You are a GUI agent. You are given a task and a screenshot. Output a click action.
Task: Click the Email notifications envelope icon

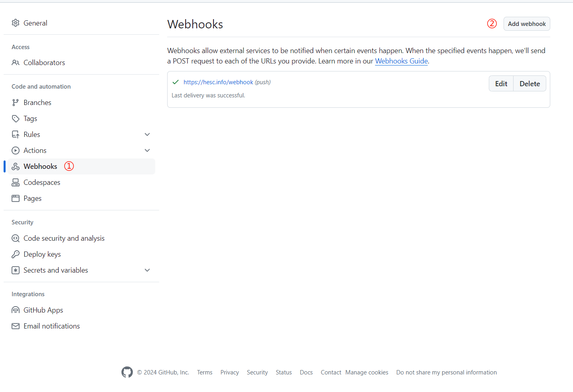coord(16,326)
